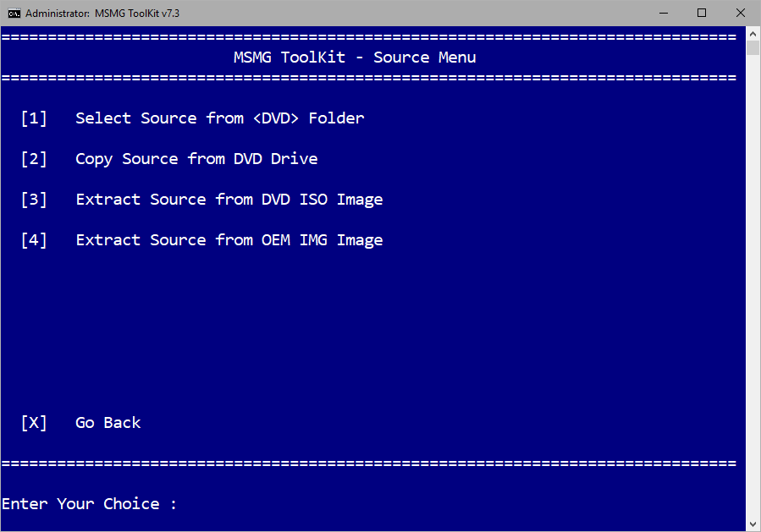761x532 pixels.
Task: Maximize the MSMG ToolKit window
Action: (702, 13)
